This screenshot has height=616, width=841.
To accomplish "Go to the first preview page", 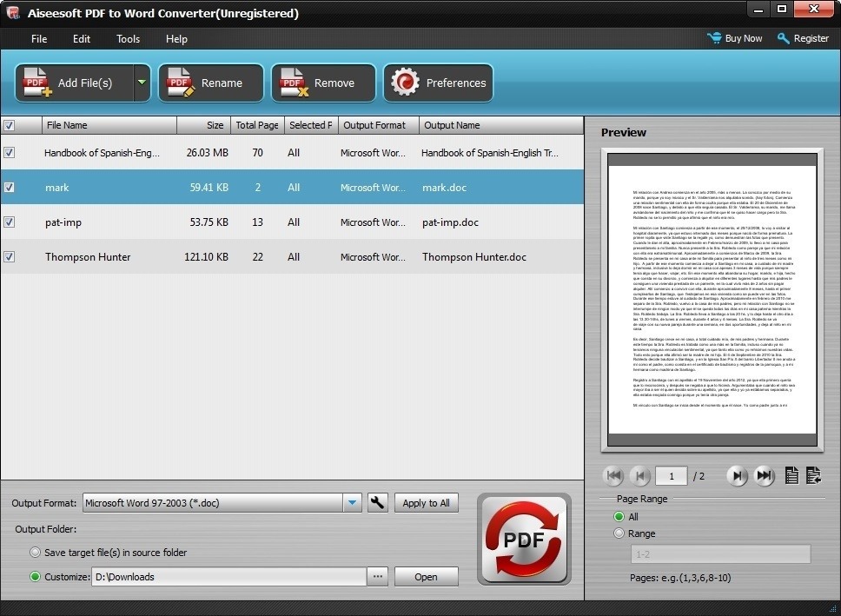I will point(613,475).
